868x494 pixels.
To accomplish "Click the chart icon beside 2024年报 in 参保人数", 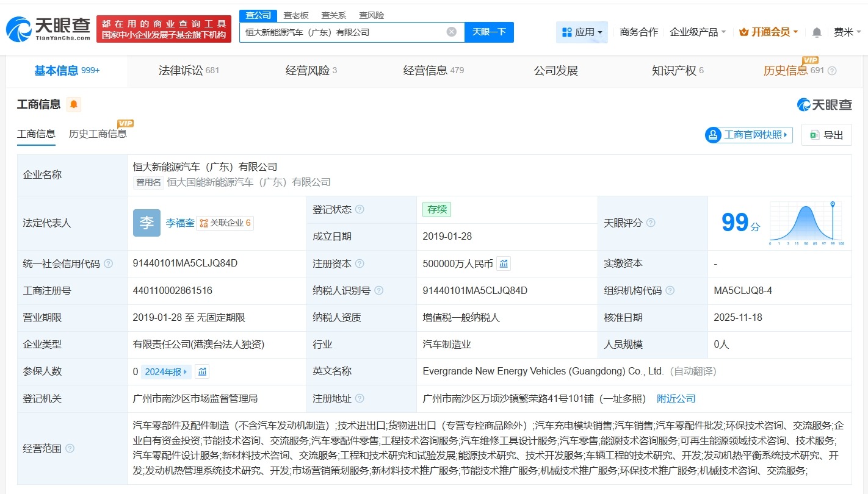I will tap(201, 371).
